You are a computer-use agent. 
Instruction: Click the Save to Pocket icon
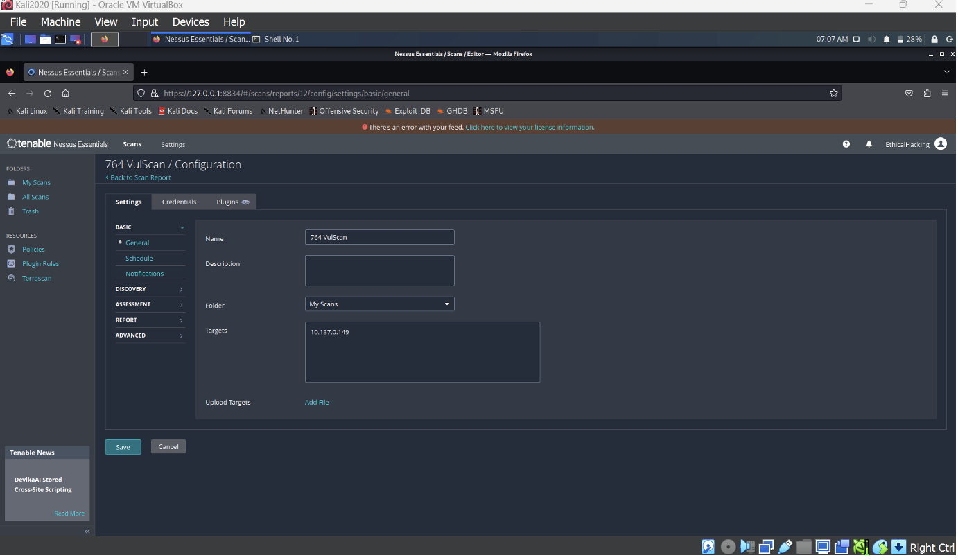tap(909, 93)
